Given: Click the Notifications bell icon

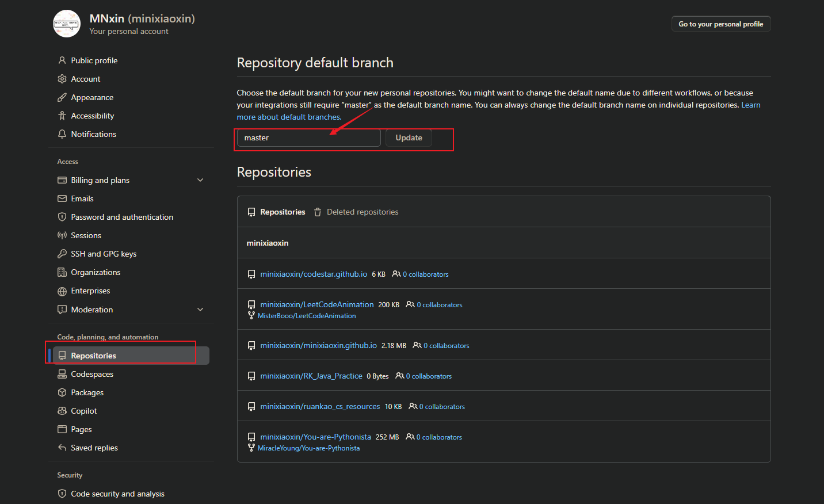Looking at the screenshot, I should coord(62,134).
